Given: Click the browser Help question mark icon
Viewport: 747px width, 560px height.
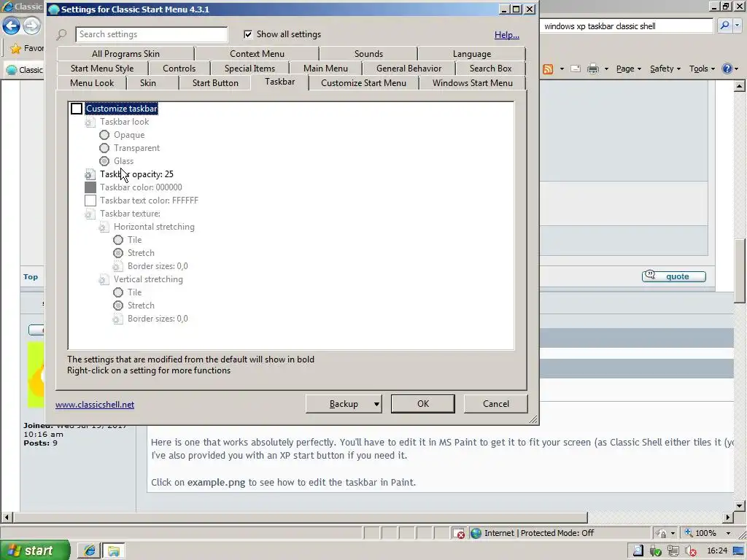Looking at the screenshot, I should pos(727,69).
